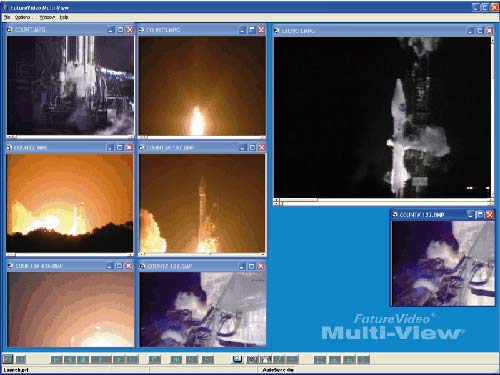Select the rocket liftoff with smoke cloud video

(202, 203)
